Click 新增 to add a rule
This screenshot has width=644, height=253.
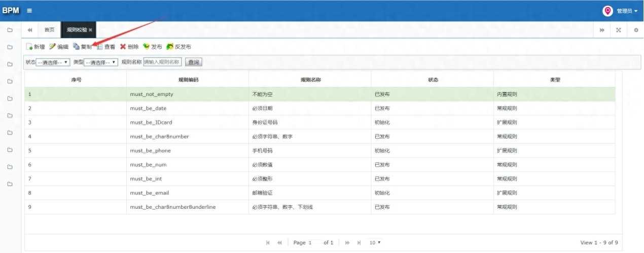[35, 47]
